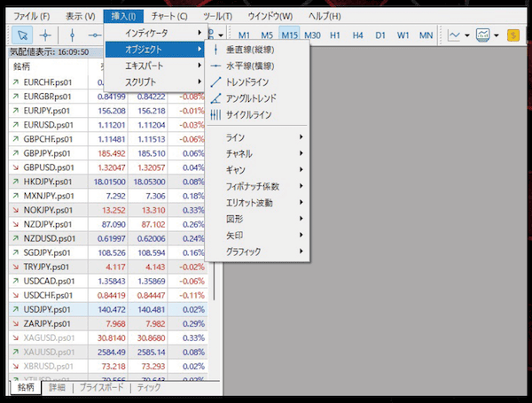Pick the vertical line toolbar icon
This screenshot has height=403, width=532.
tap(72, 35)
